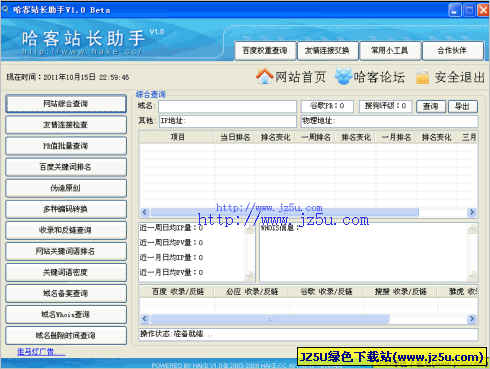490x369 pixels.
Task: Switch to the 常用小工具 tab
Action: 390,51
